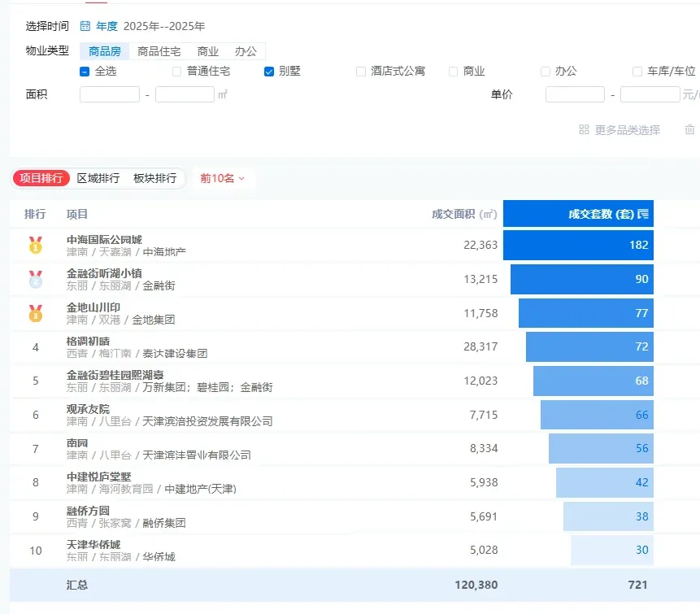
Task: Click the silver medal icon for rank 2
Action: tap(36, 279)
